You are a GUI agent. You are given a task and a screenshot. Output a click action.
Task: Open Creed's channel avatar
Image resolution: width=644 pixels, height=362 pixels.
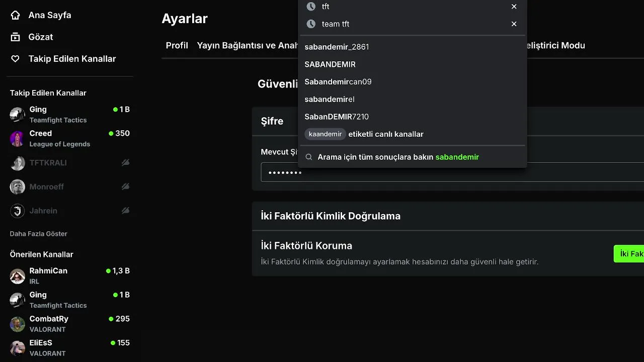(18, 138)
